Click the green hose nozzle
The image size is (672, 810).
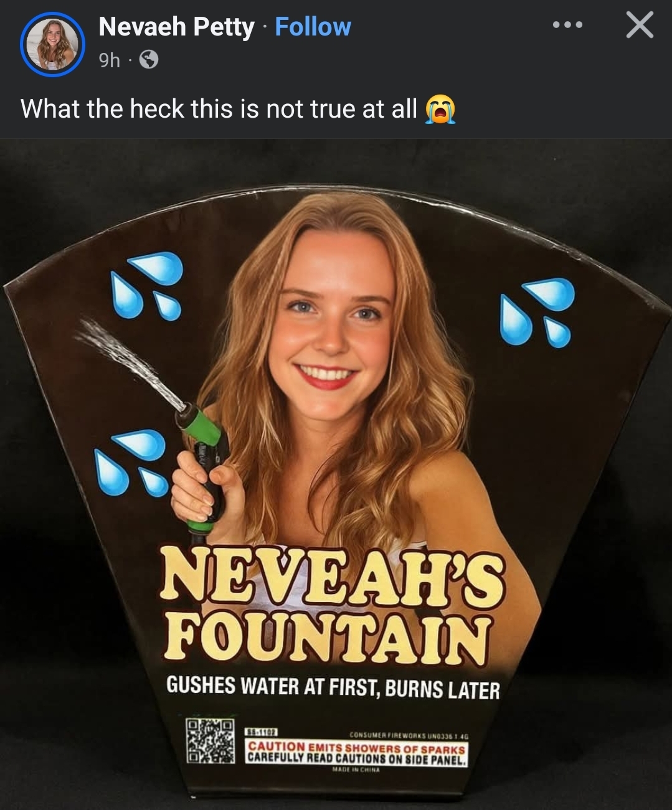pos(201,425)
